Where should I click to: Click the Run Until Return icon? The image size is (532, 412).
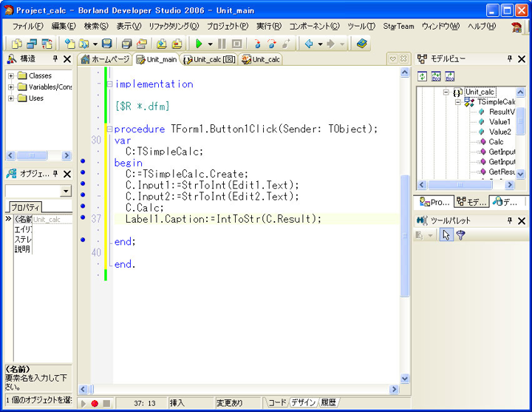click(x=287, y=44)
